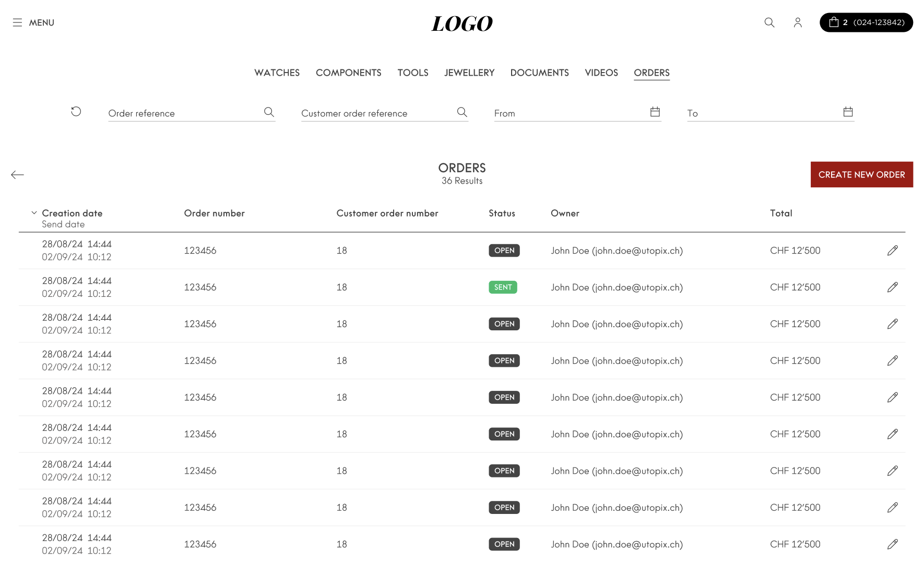Click the Owner column header
The image size is (924, 575).
click(565, 213)
